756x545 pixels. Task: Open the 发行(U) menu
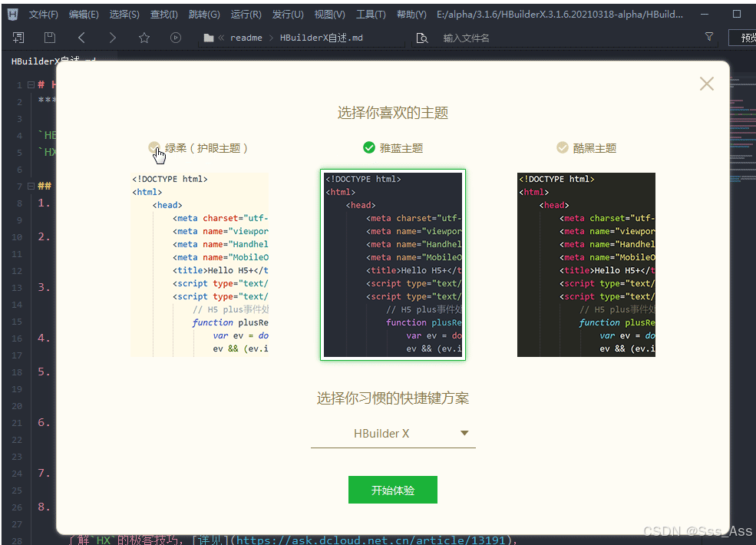(288, 15)
